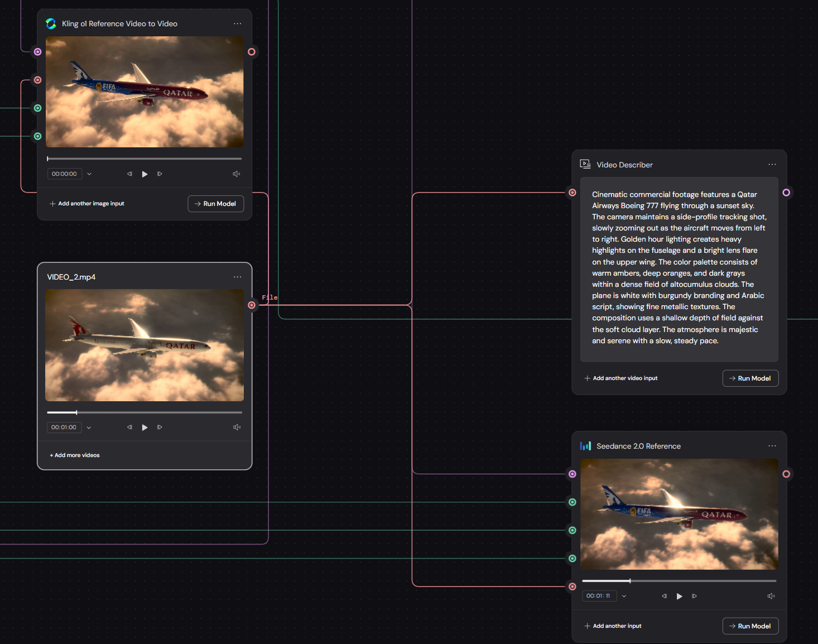This screenshot has height=644, width=818.
Task: Play the Kling o1 video preview
Action: click(x=145, y=174)
